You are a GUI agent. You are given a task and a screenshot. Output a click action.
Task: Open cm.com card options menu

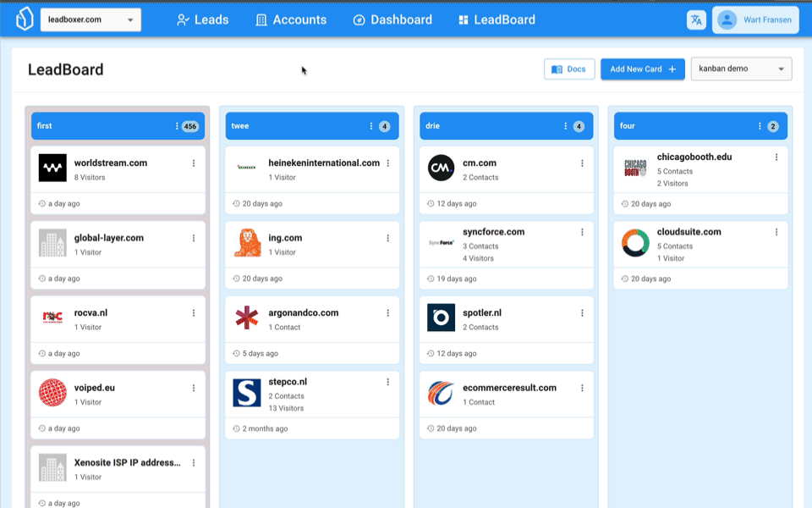click(582, 163)
